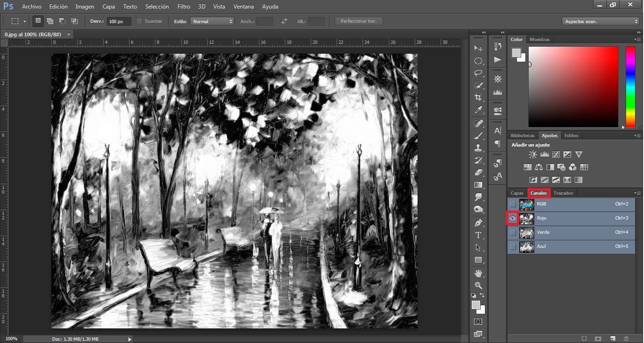Load channel as selection
This screenshot has width=644, height=343.
tap(584, 338)
